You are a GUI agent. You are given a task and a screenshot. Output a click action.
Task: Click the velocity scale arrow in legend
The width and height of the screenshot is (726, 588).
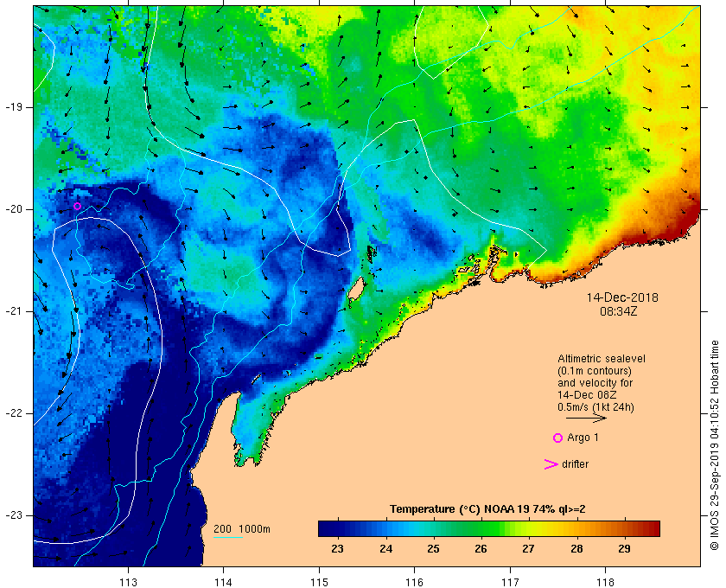click(586, 418)
